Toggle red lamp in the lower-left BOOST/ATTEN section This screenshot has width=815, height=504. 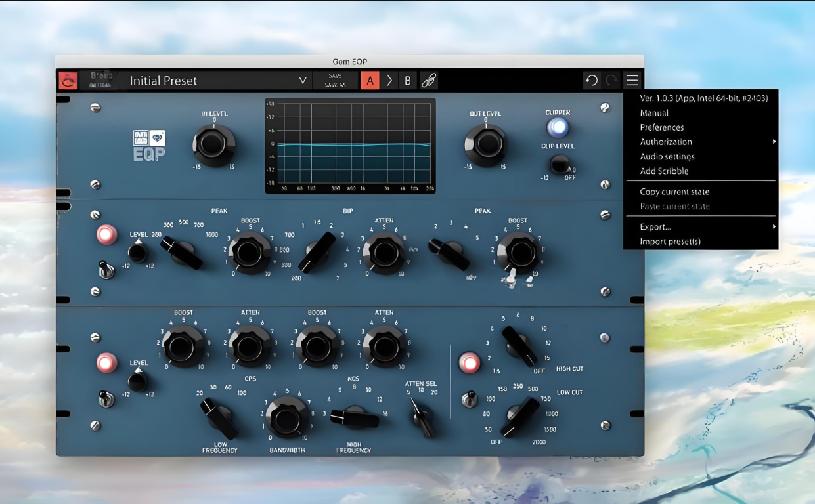point(106,363)
